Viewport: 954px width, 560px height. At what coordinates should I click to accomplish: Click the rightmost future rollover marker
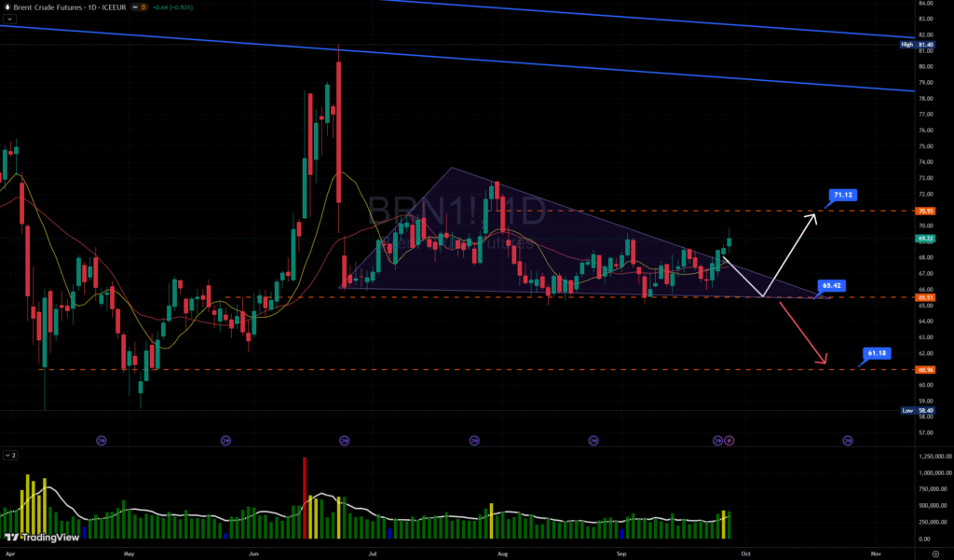[848, 440]
